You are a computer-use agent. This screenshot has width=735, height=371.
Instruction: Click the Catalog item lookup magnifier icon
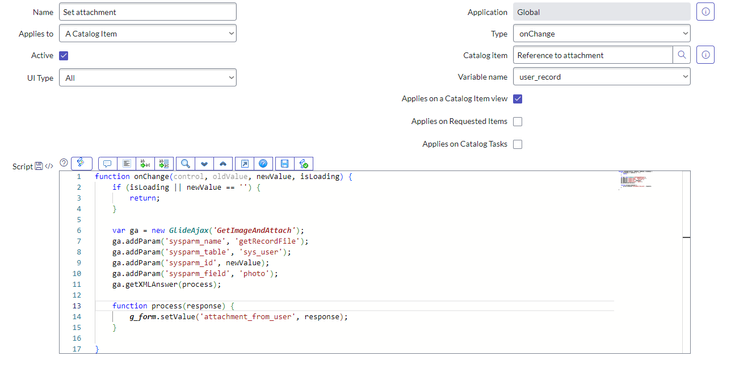tap(682, 55)
